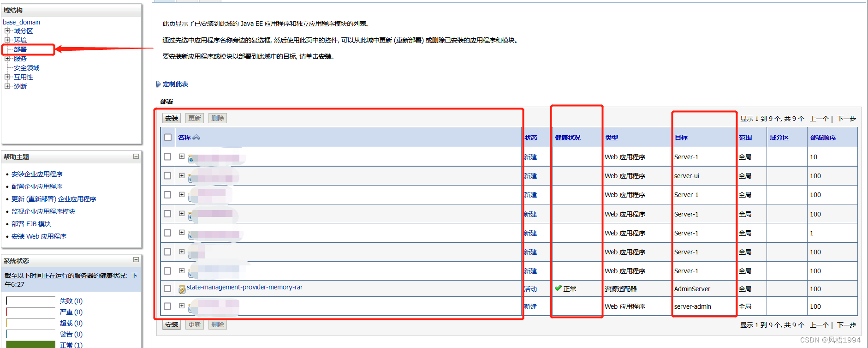Click the bottom 删除 button

click(218, 324)
